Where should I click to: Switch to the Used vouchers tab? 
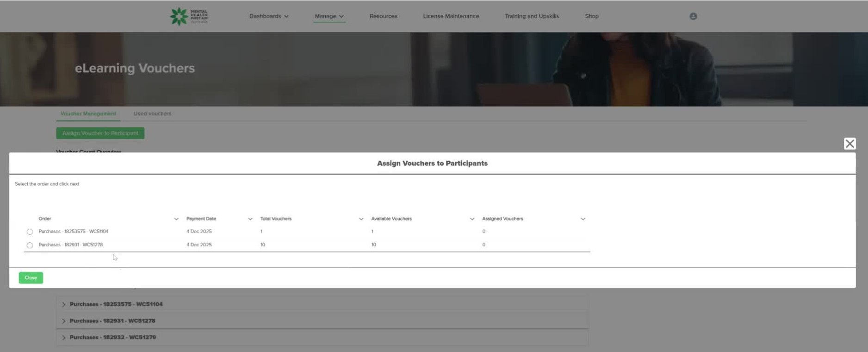pos(152,113)
